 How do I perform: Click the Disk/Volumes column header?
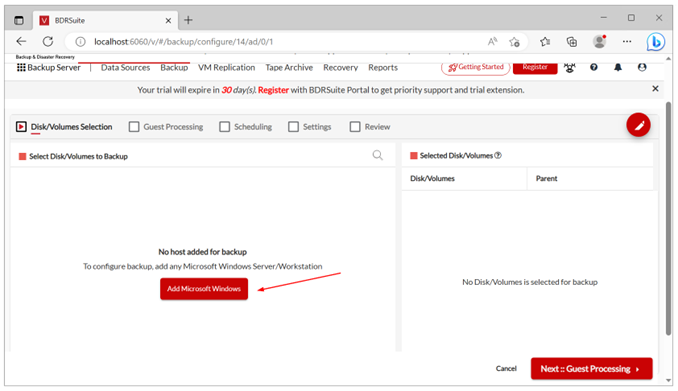[x=432, y=179]
